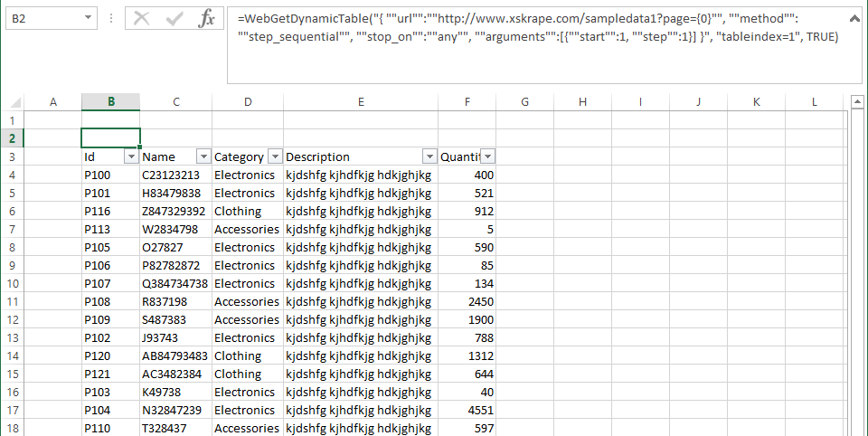868x436 pixels.
Task: Confirm entry with the checkmark icon
Action: 175,19
